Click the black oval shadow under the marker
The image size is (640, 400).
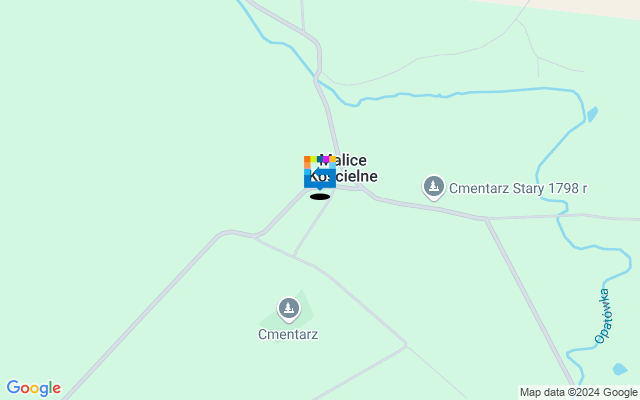click(320, 197)
